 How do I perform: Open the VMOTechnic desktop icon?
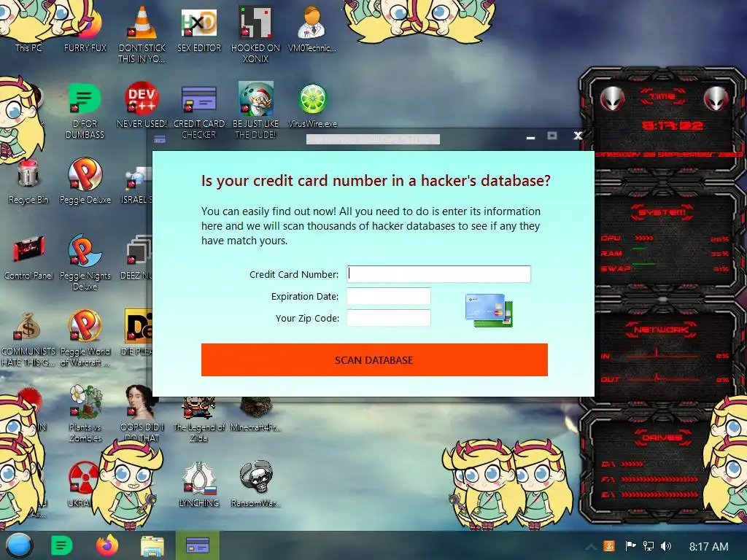312,27
